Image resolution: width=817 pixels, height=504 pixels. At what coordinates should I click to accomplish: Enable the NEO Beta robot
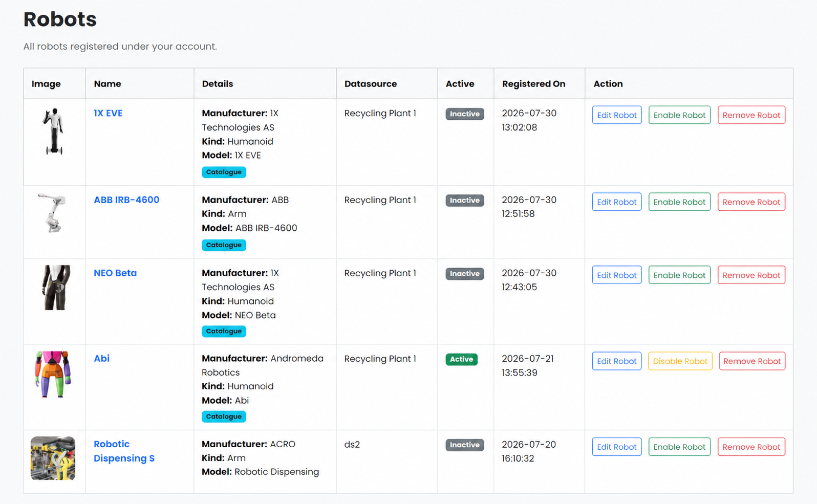click(679, 275)
